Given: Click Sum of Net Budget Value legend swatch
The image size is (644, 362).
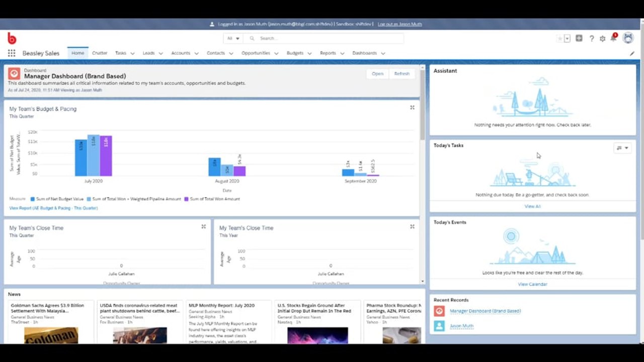Looking at the screenshot, I should [33, 199].
